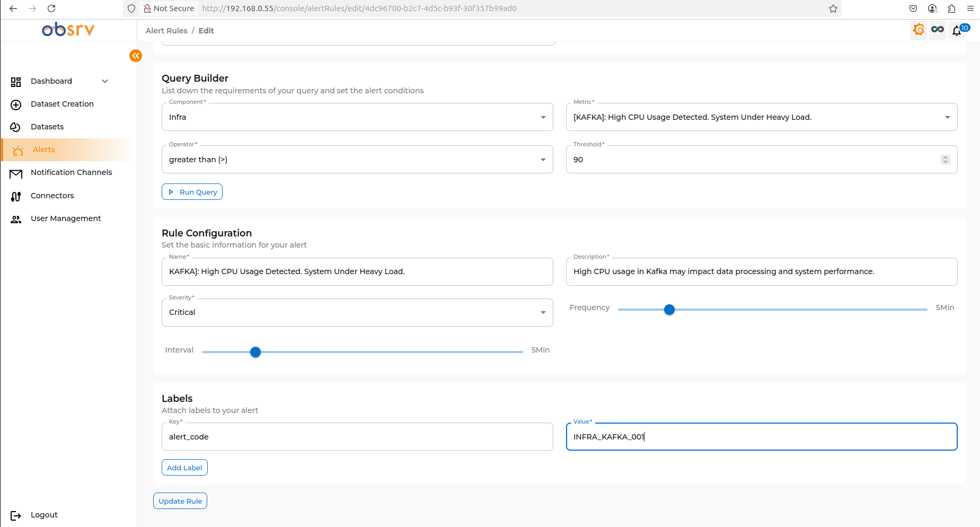
Task: Open Connectors in the sidebar
Action: (x=52, y=196)
